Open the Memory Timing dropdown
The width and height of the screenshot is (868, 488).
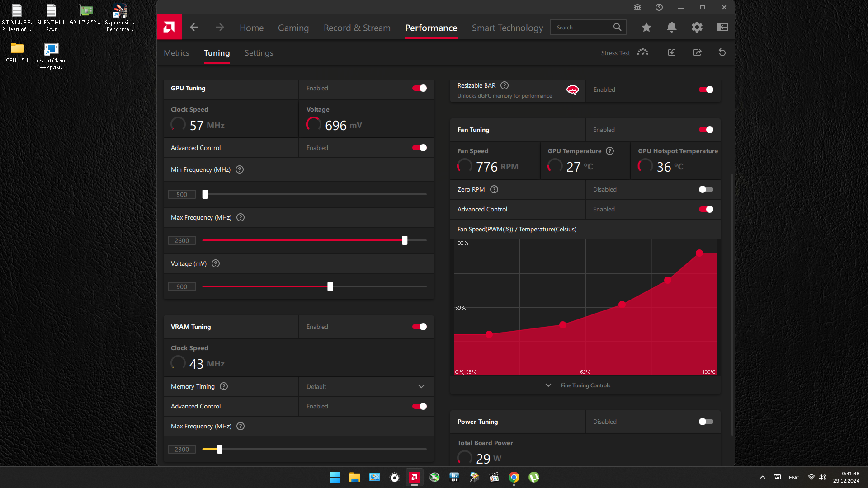click(366, 387)
